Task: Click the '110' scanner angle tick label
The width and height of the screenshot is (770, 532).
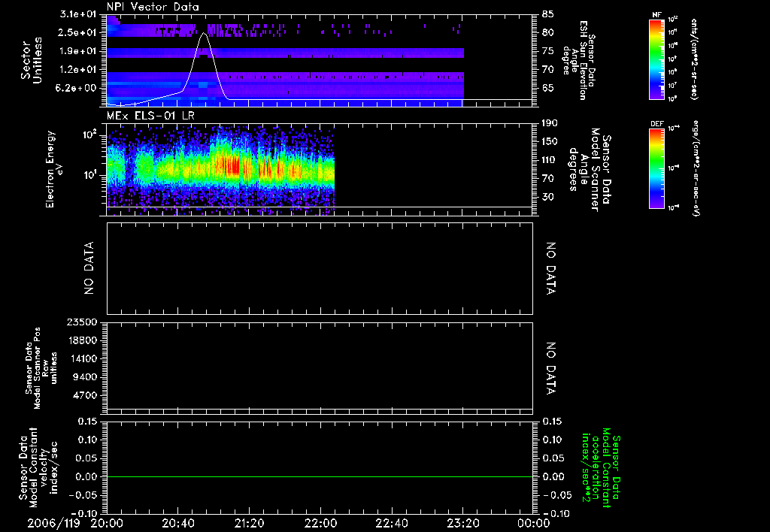Action: [x=550, y=160]
